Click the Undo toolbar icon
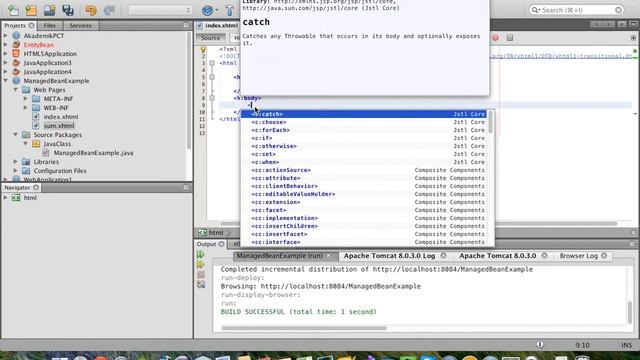This screenshot has height=360, width=640. 91,10
